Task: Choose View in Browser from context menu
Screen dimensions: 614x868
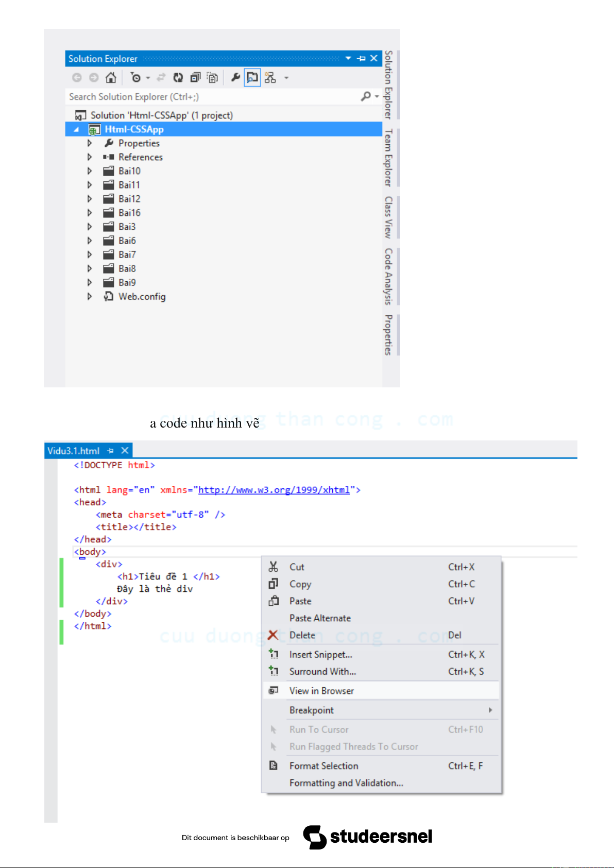Action: point(321,691)
